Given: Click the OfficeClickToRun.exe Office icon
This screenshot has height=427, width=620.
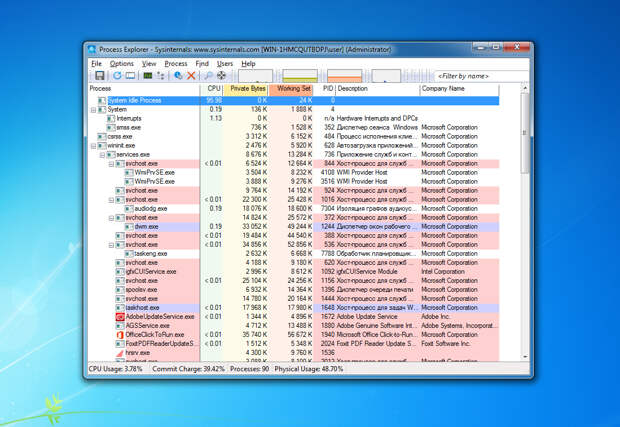Looking at the screenshot, I should (120, 334).
